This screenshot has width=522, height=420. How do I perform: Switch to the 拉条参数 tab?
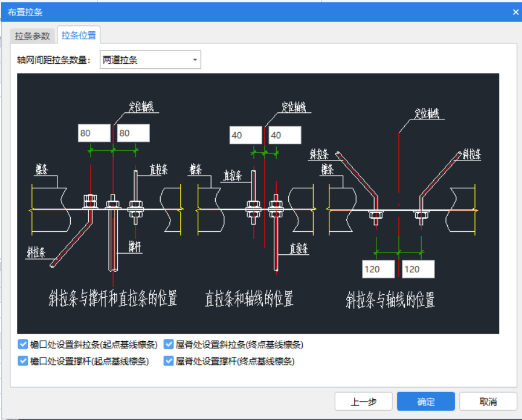pyautogui.click(x=32, y=36)
